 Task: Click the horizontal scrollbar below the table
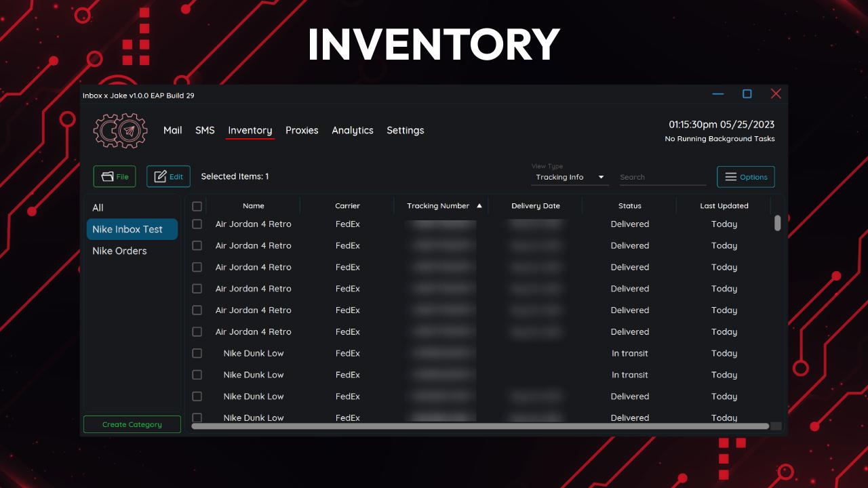481,427
